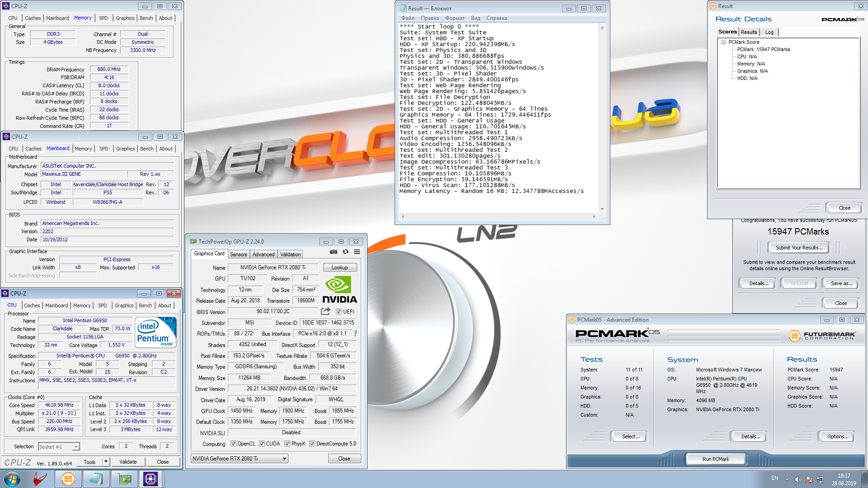This screenshot has height=488, width=868.
Task: Open Caches tab in Mainboard CPU-Z window
Action: [x=33, y=149]
